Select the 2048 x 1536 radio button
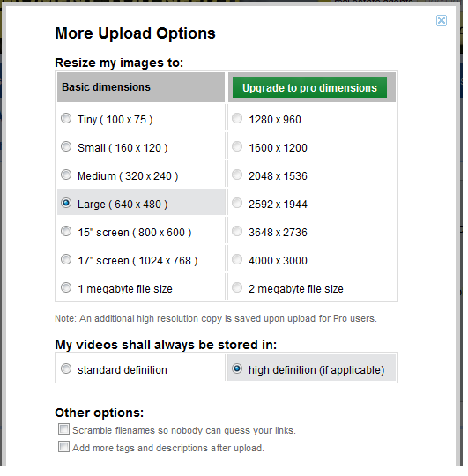Viewport: 468px width, 476px height. tap(237, 175)
